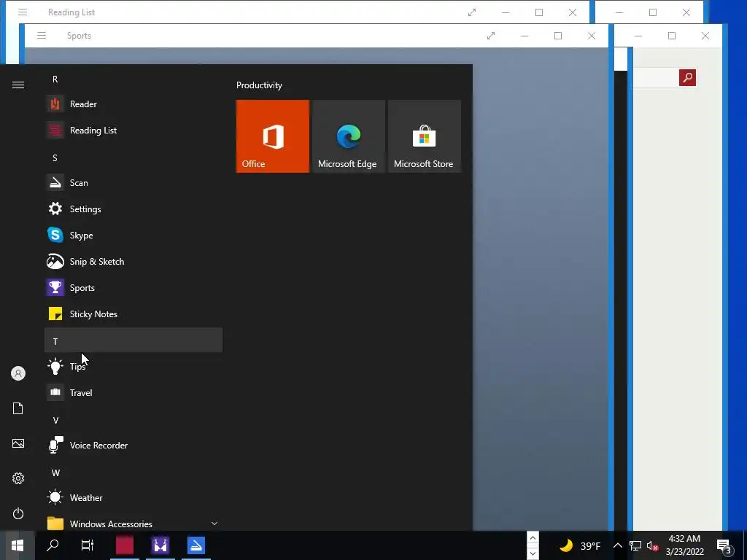Open the Reader app from Start list
This screenshot has width=747, height=560.
(133, 104)
